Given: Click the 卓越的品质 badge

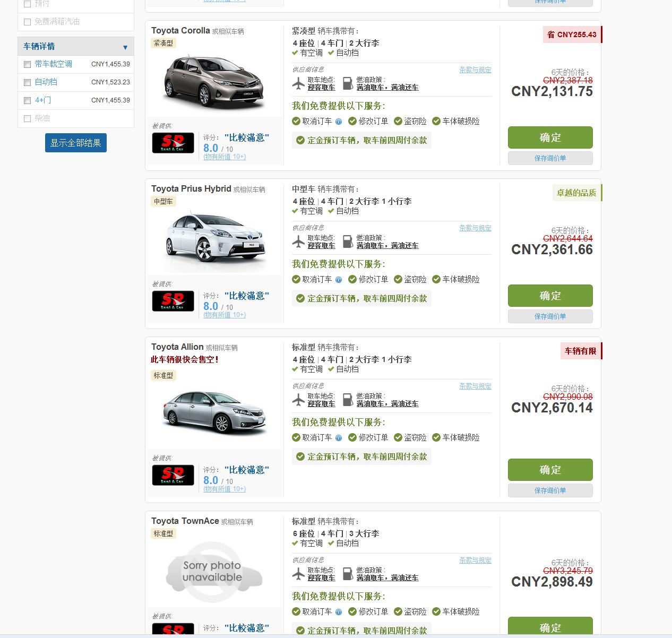Looking at the screenshot, I should pos(577,193).
